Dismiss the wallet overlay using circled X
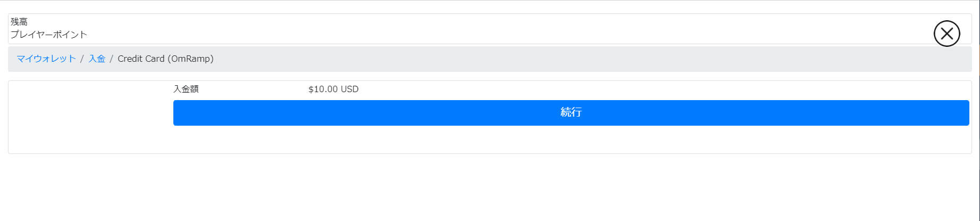This screenshot has width=980, height=221. point(947,34)
